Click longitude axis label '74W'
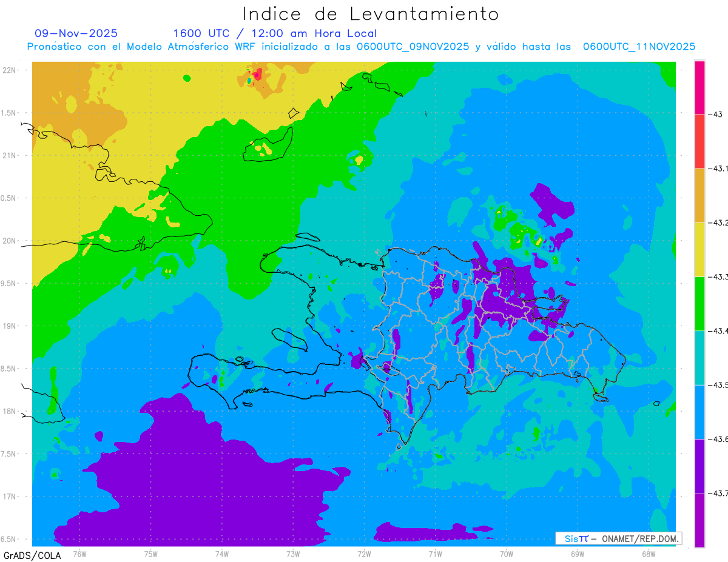The width and height of the screenshot is (728, 562). tap(222, 554)
